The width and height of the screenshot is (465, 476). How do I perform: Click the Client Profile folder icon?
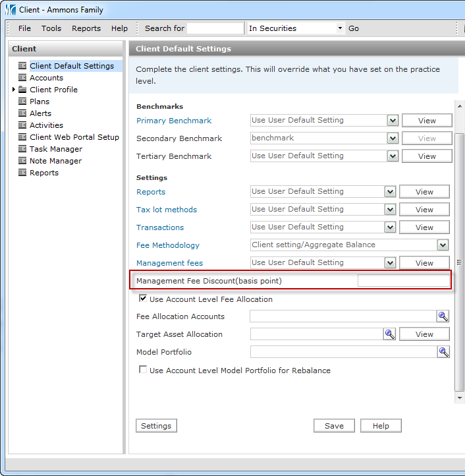[x=22, y=90]
